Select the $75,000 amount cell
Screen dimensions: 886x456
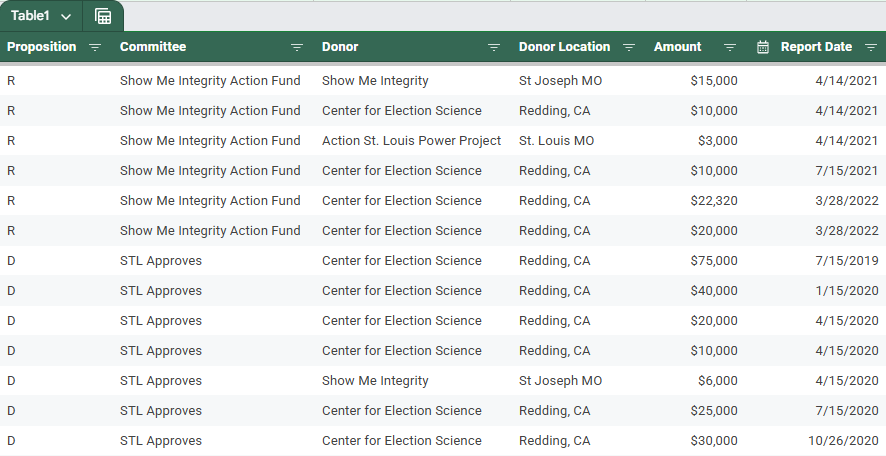pyautogui.click(x=714, y=260)
